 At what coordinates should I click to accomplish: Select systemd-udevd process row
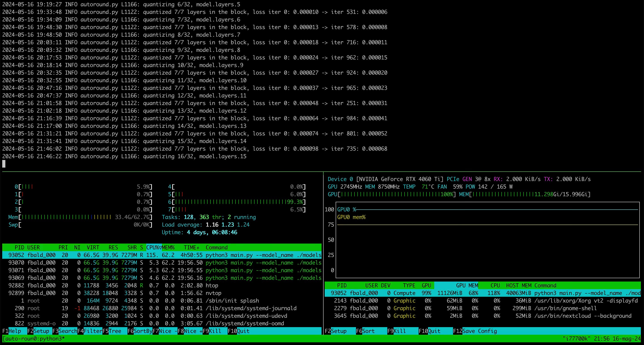coord(162,316)
